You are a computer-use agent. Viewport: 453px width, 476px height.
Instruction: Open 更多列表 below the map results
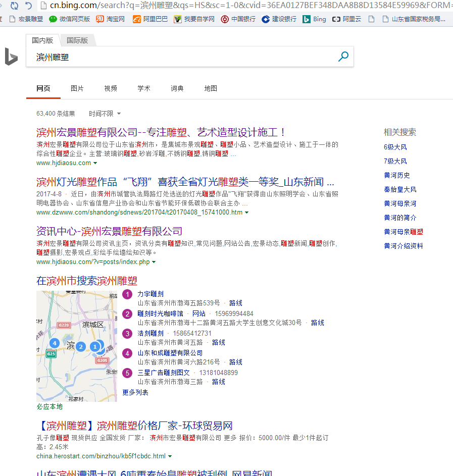(135, 392)
